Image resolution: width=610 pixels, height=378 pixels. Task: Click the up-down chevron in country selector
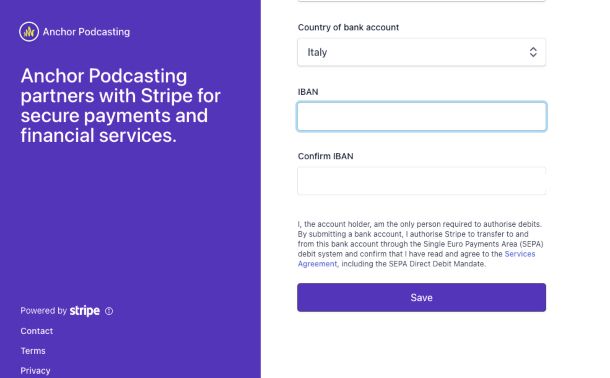point(533,52)
